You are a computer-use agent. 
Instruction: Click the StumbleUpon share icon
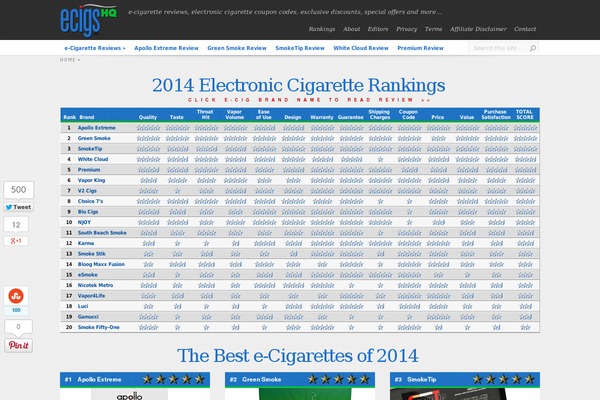[16, 296]
